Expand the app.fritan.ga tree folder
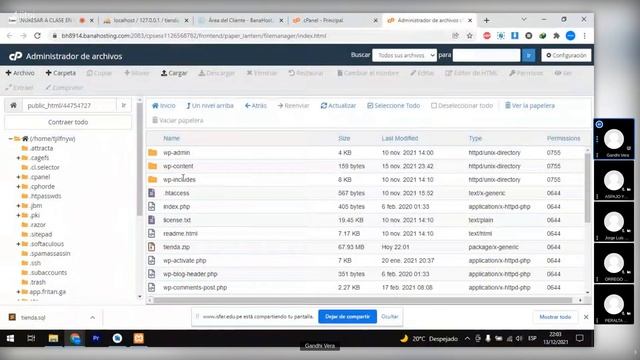Viewport: 640px width, 360px height. (x=18, y=292)
